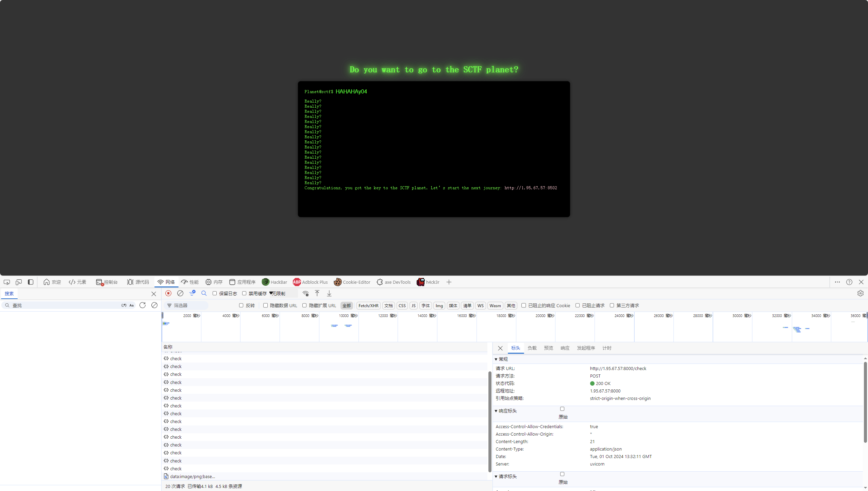Screen dimensions: 868x491
Task: Enable the 禁用缓存 disable cache checkbox
Action: tap(244, 293)
